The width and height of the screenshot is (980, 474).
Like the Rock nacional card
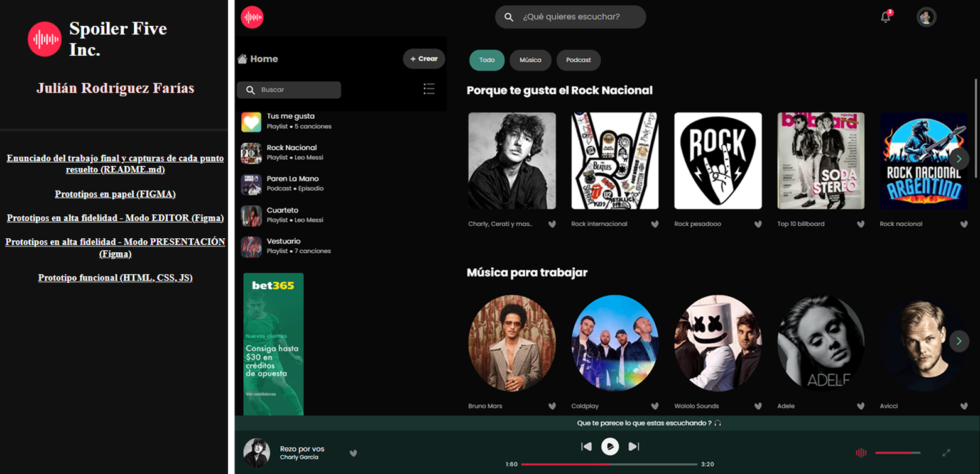coord(964,224)
